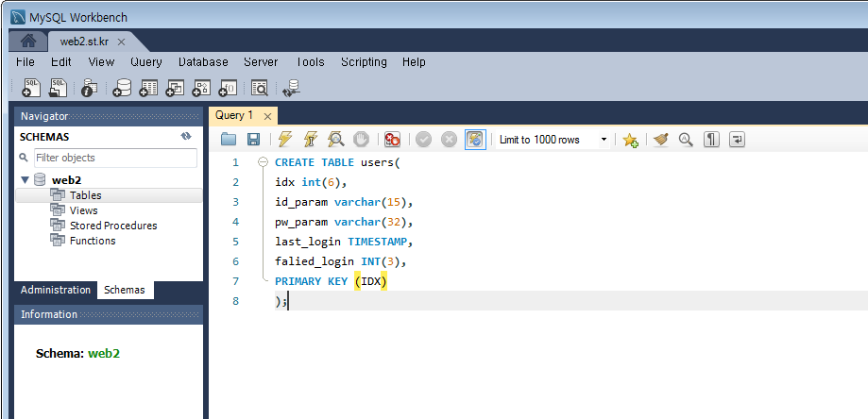Viewport: 868px width, 419px height.
Task: Reconnect to DBMS icon
Action: (x=291, y=88)
